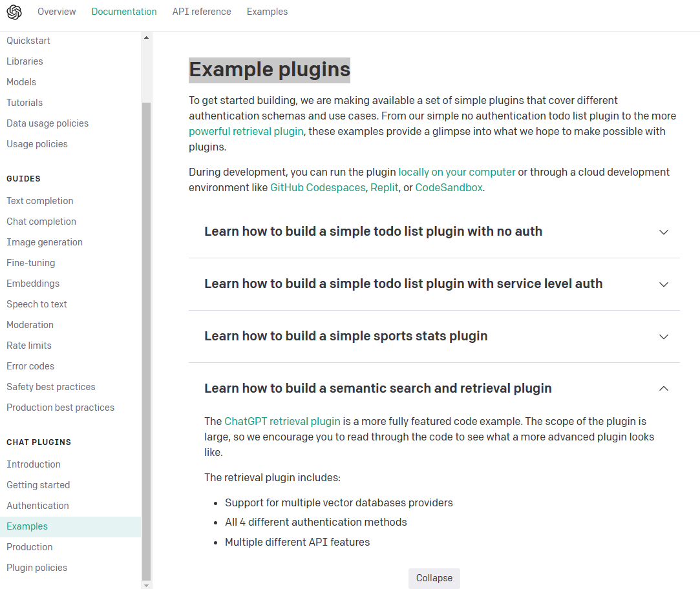Click chevron for sports stats plugin
The image size is (700, 589).
664,336
